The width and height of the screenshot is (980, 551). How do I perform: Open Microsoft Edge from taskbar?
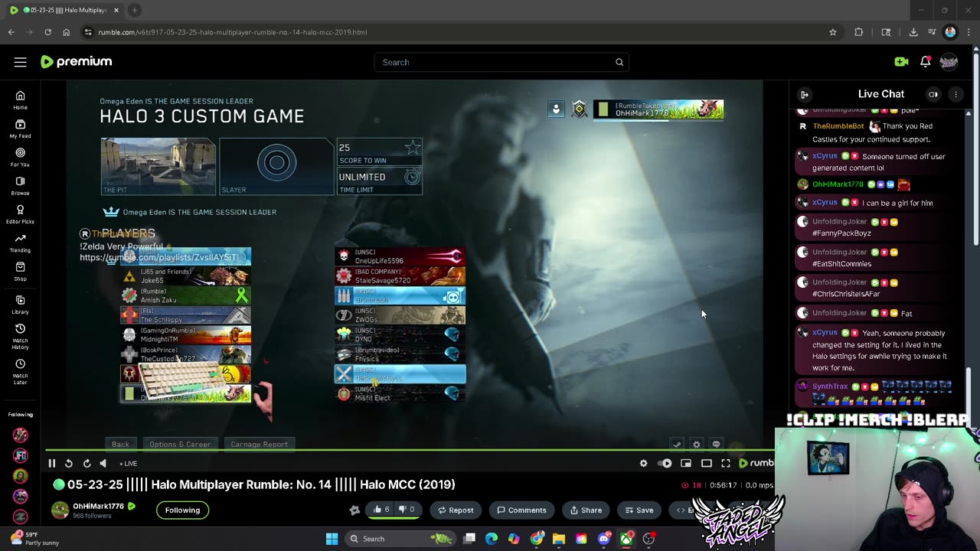(492, 539)
